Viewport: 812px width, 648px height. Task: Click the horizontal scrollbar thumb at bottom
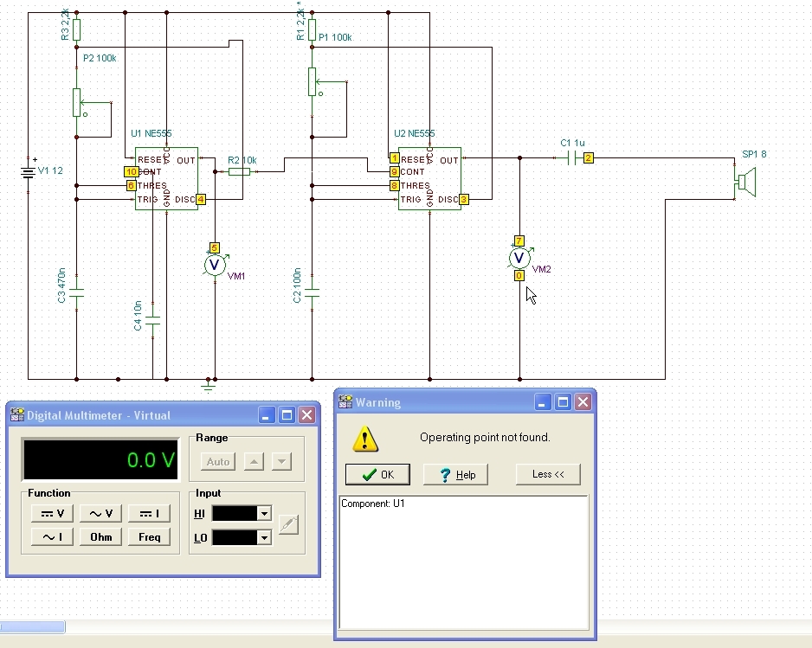[x=32, y=626]
